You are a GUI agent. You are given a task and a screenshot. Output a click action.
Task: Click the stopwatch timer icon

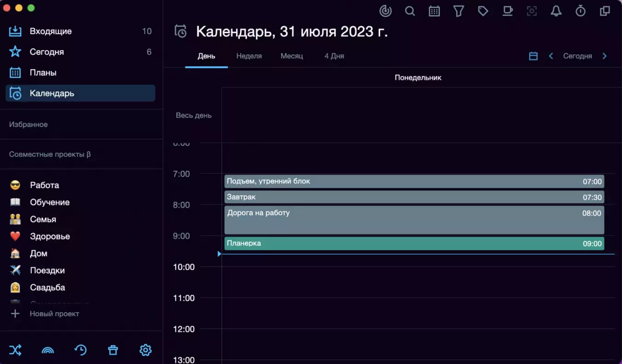click(581, 11)
